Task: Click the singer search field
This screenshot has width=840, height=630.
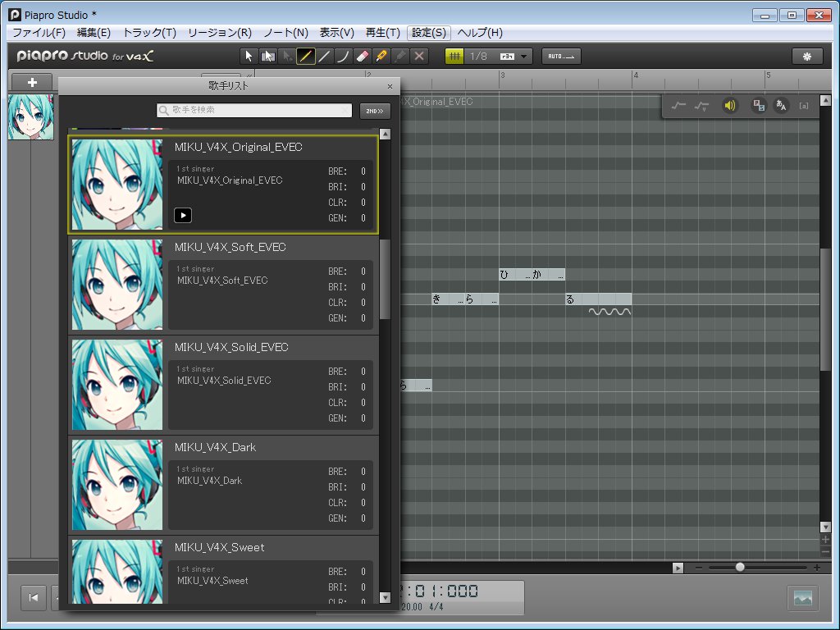Action: coord(254,110)
